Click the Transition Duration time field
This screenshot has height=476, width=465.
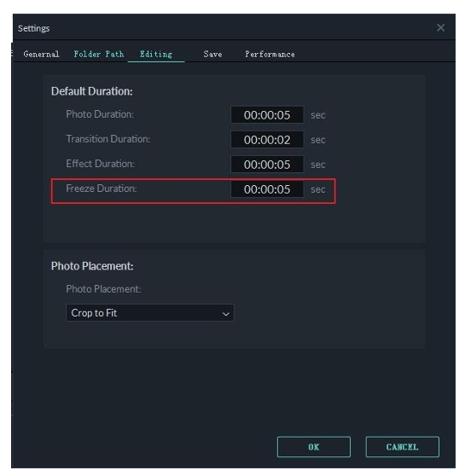point(267,140)
